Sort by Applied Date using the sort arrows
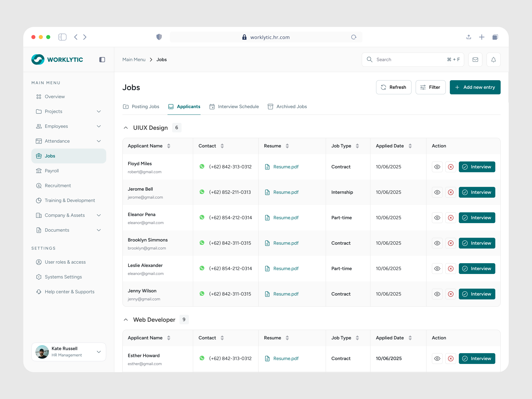Screen dimensions: 532x399 [410, 146]
